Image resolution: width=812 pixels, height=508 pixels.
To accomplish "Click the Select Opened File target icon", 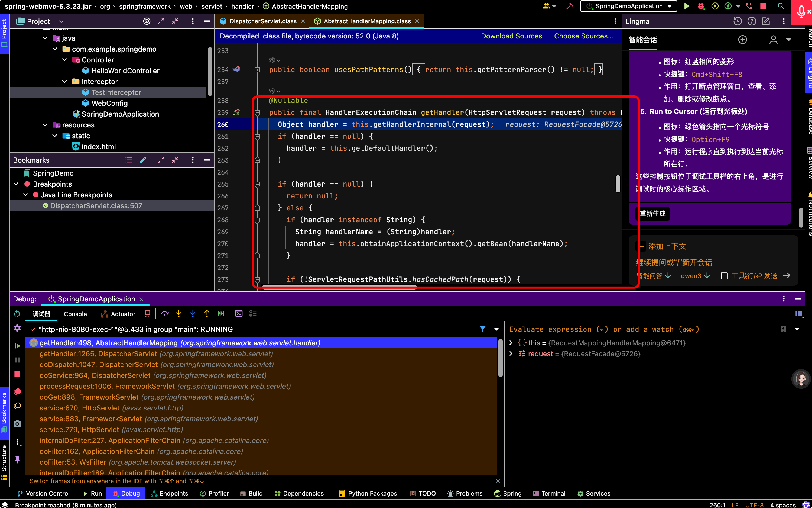I will (147, 21).
